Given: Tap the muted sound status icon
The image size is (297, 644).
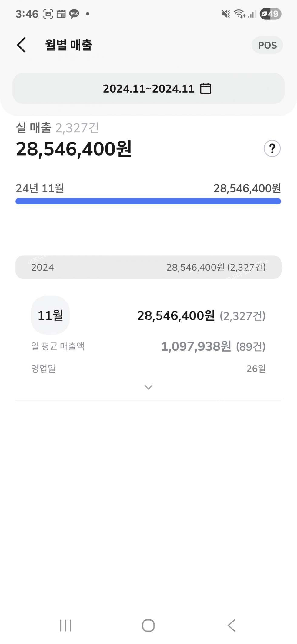Looking at the screenshot, I should 225,14.
